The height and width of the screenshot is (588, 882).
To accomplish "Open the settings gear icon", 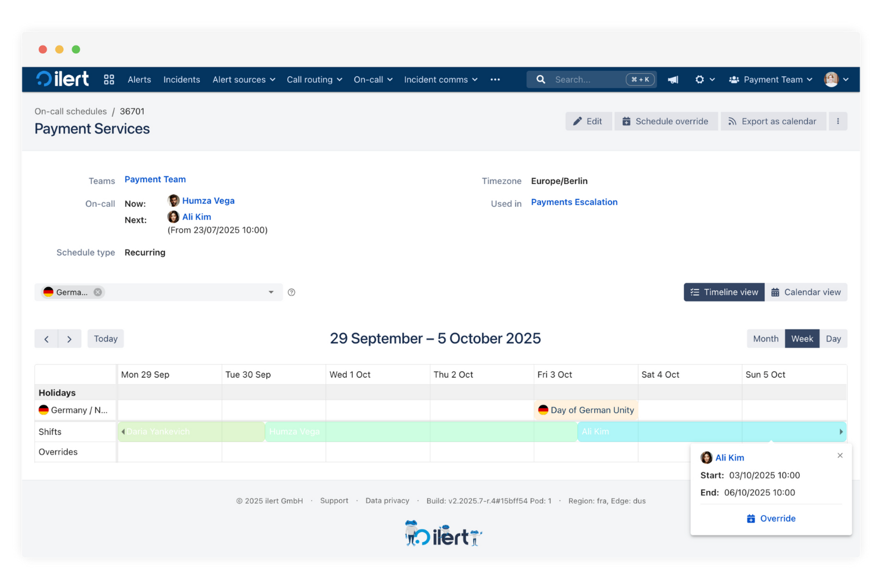I will 700,79.
